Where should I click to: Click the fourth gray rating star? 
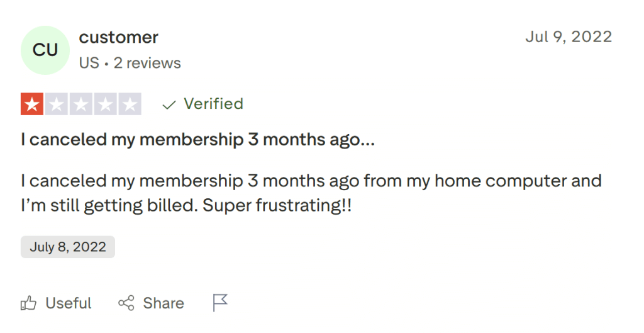[x=105, y=104]
